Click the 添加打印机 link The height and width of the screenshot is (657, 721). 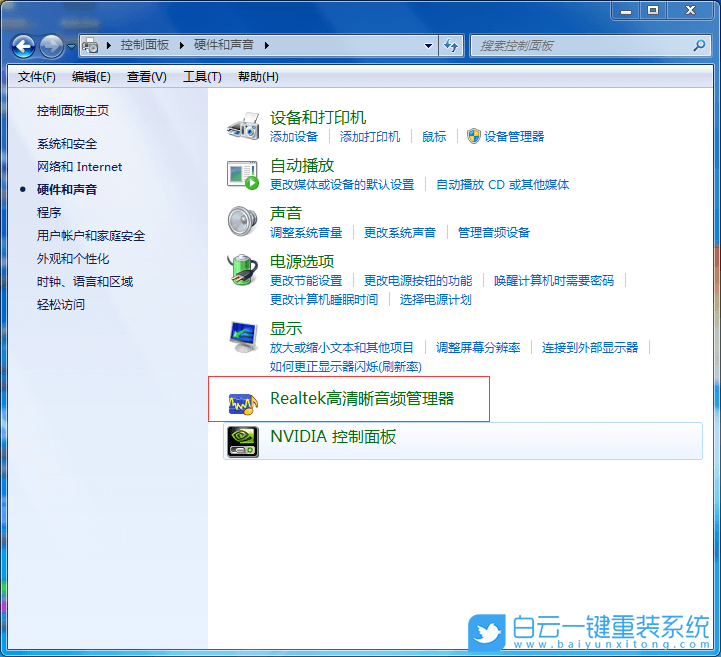point(370,137)
